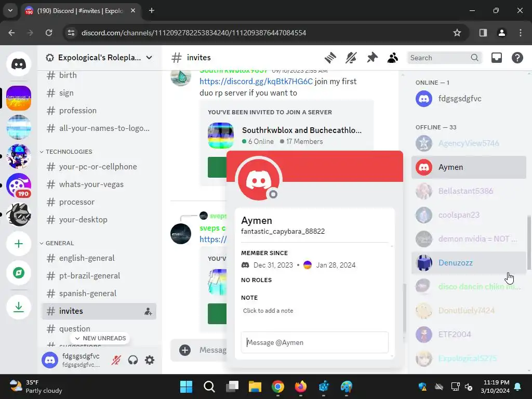Click sveps message author avatar
532x399 pixels.
point(180,234)
